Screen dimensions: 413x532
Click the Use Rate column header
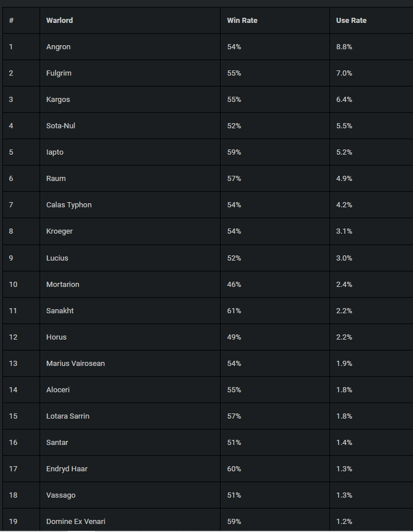(x=351, y=21)
